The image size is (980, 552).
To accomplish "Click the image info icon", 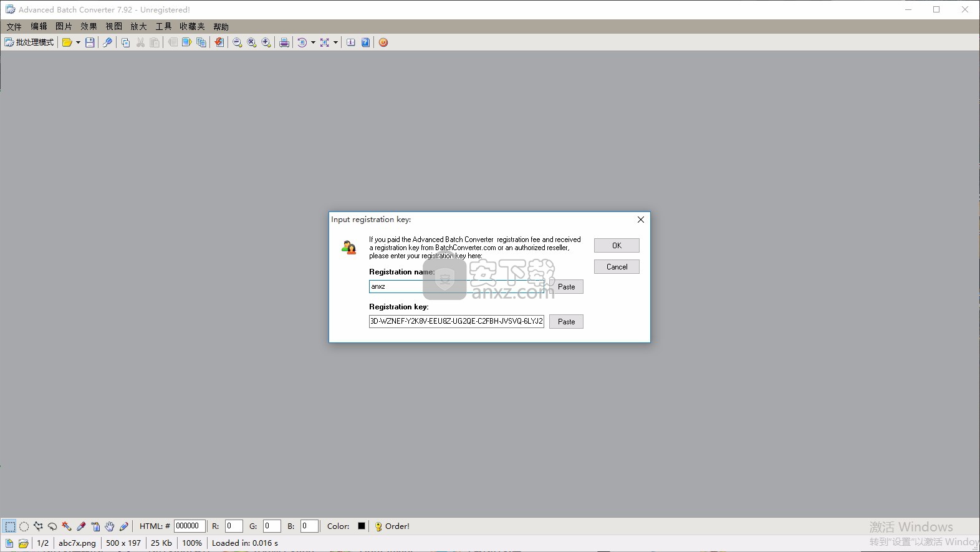I will 351,42.
